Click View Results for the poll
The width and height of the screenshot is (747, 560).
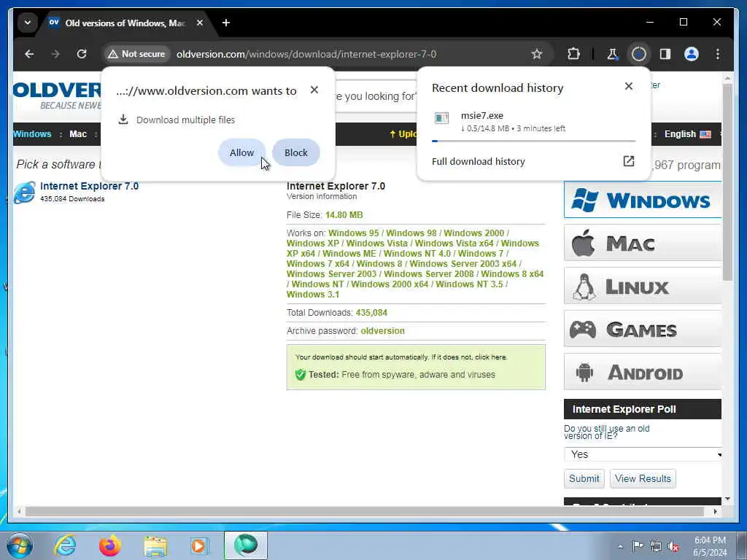pyautogui.click(x=643, y=478)
